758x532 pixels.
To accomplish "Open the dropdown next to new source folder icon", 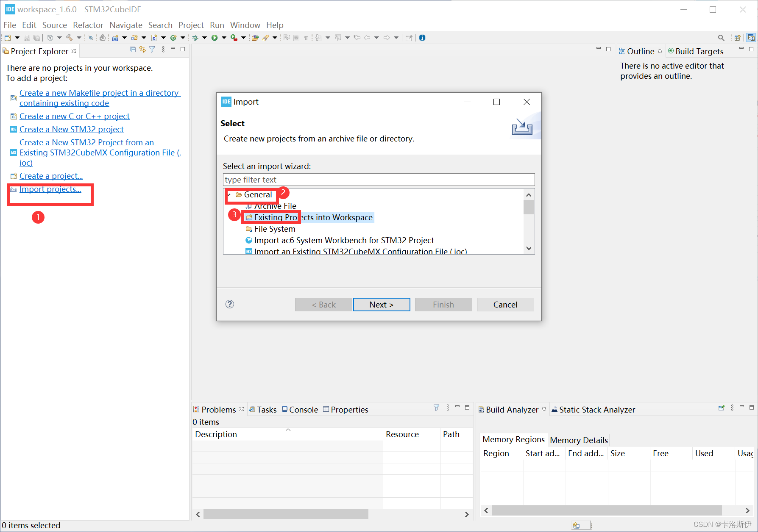I will tap(144, 38).
